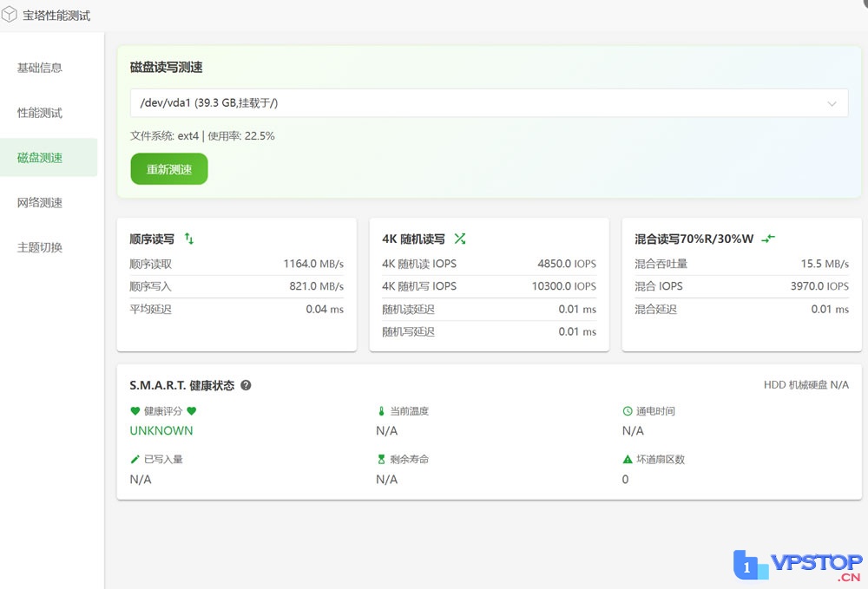Click the cube logo icon beside 宝塔性能测试
The image size is (868, 589).
pos(10,15)
